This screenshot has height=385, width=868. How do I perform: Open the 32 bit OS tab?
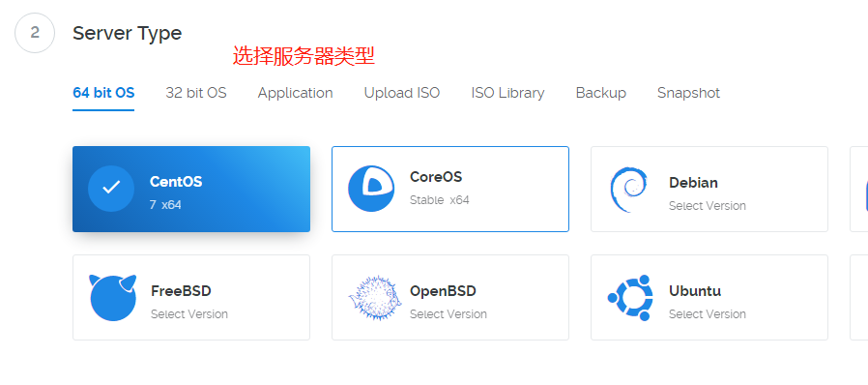196,93
